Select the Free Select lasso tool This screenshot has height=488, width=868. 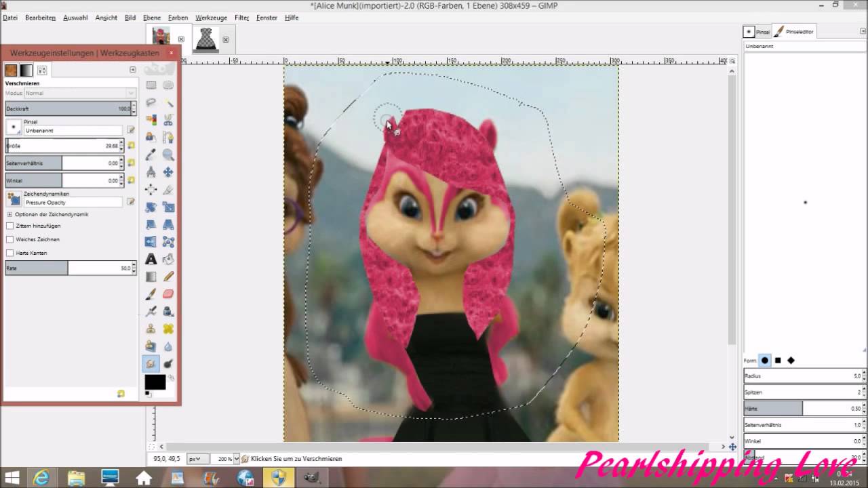pos(151,103)
